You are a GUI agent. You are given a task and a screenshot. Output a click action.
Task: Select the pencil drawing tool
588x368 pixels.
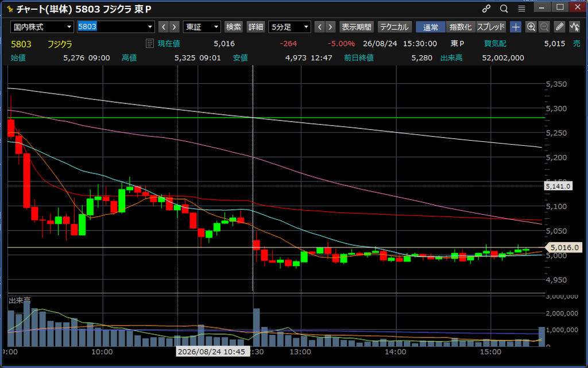559,27
